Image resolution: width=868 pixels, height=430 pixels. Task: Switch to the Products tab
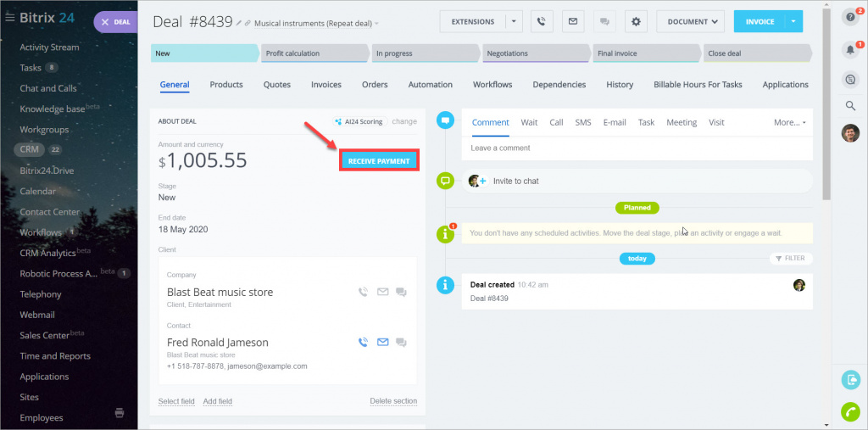pyautogui.click(x=226, y=85)
